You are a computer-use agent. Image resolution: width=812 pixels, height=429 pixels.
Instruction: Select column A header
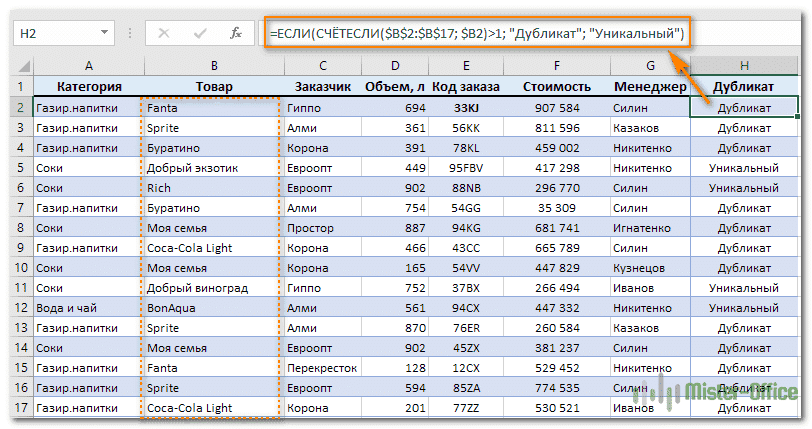[x=88, y=66]
